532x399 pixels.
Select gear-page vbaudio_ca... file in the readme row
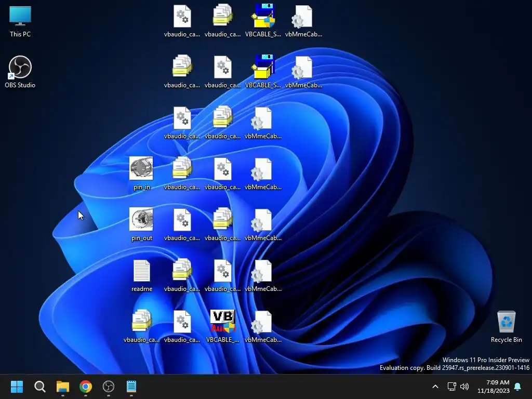pyautogui.click(x=222, y=275)
